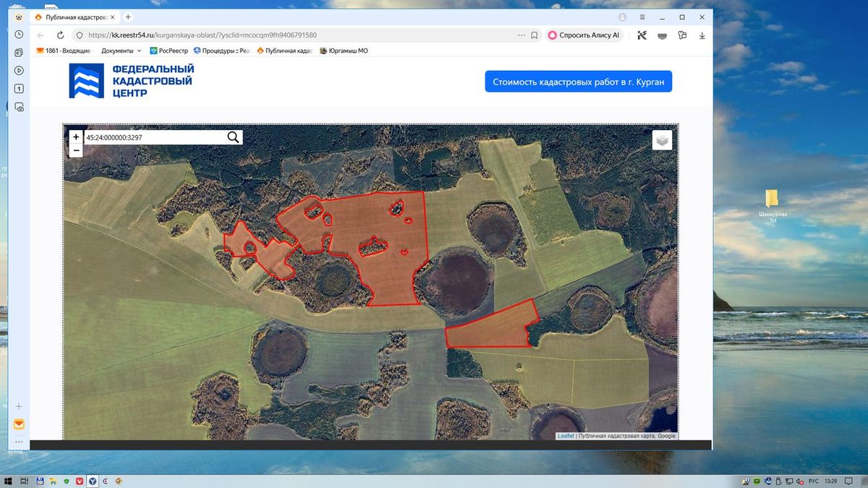Select the Публичная кадастровая карта tab
868x488 pixels.
(x=75, y=17)
